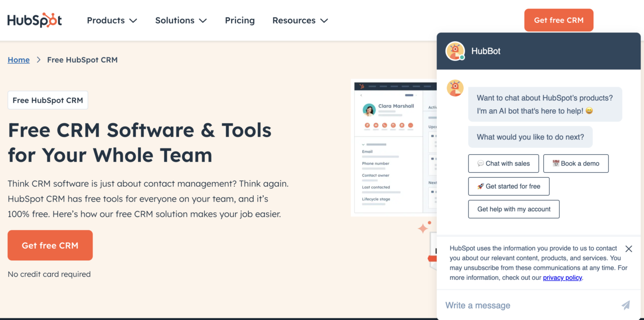
Task: Expand the Solutions menu
Action: (x=181, y=21)
